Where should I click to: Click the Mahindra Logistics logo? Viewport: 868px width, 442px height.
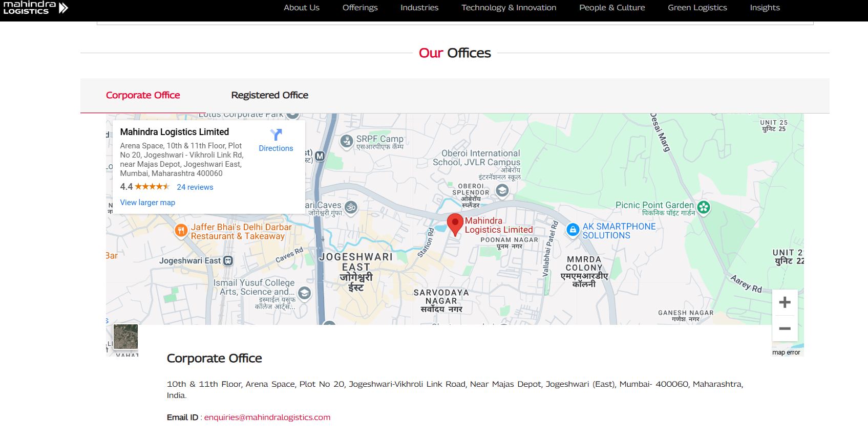click(x=35, y=8)
